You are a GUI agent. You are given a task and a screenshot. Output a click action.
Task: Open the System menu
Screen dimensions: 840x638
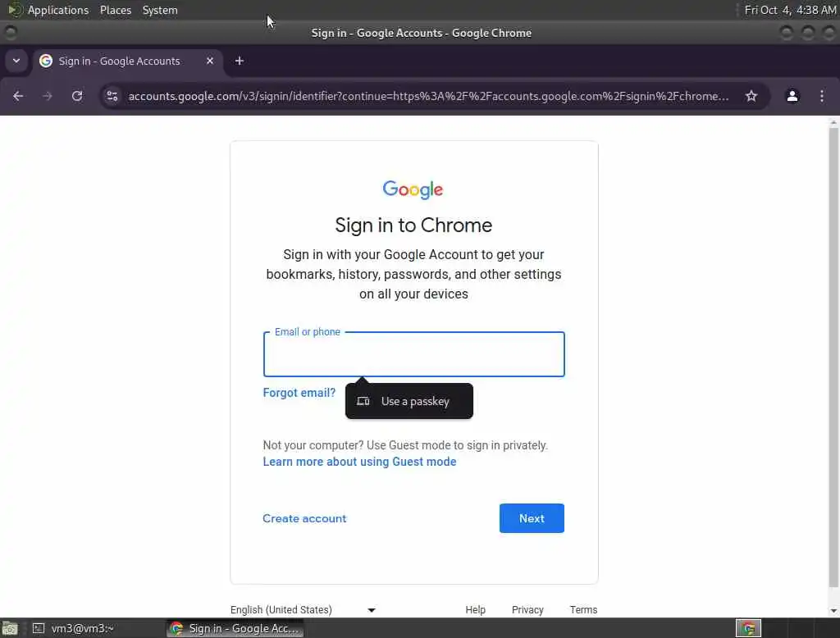160,10
